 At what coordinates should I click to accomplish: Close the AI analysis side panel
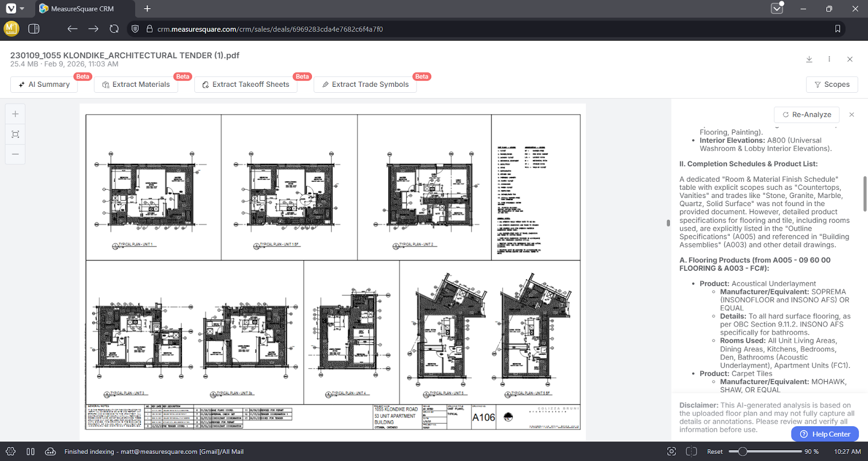852,114
